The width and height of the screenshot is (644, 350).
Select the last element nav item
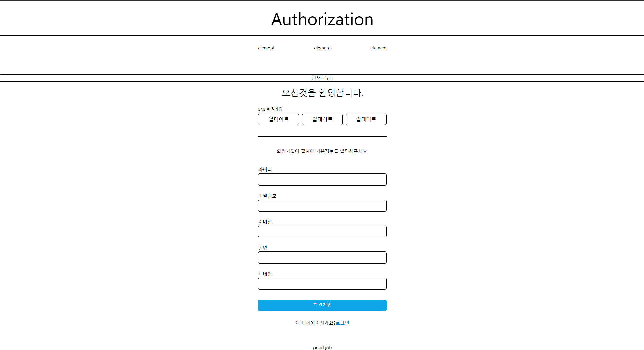pyautogui.click(x=378, y=48)
